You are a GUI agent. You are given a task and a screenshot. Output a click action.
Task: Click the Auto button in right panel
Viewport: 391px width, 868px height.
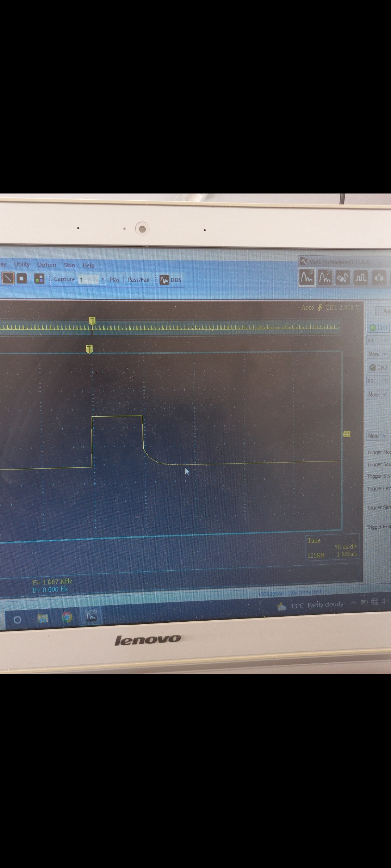(384, 311)
